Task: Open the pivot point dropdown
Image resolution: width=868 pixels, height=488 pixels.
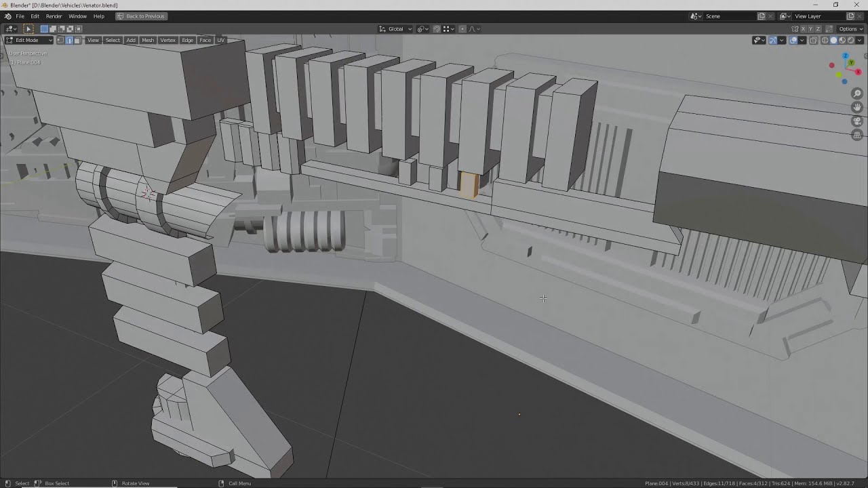Action: point(422,28)
